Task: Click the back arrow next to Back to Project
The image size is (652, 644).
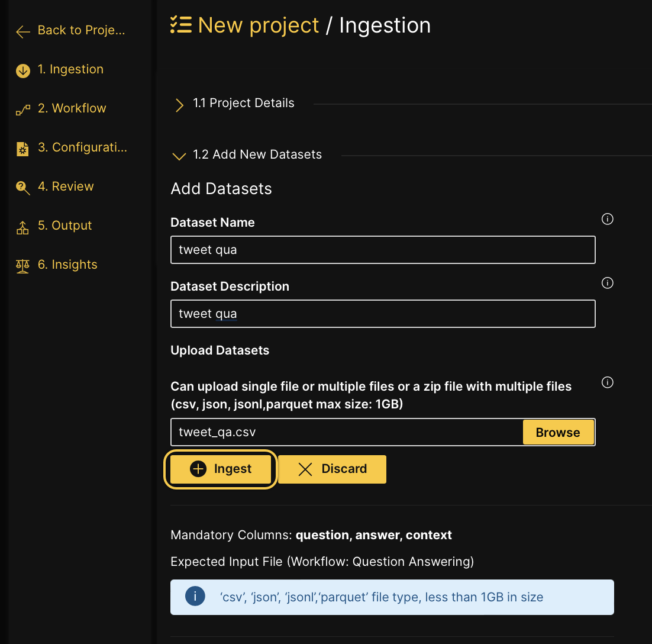Action: click(x=22, y=31)
